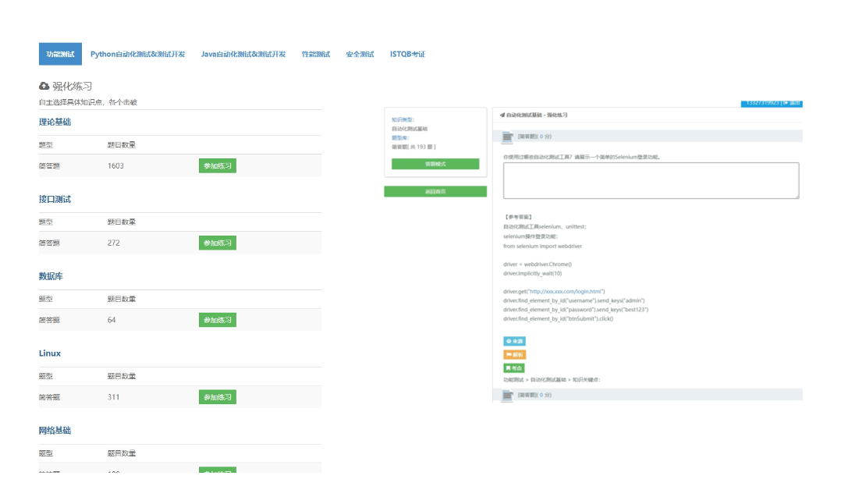Open the Python自动化测试&测试开发 tab
This screenshot has width=866, height=504.
pos(137,55)
